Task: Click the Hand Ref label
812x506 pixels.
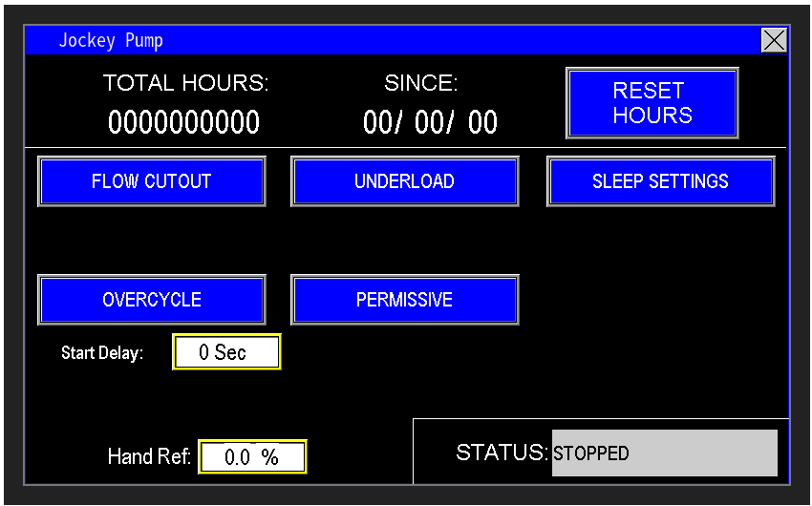Action: [149, 457]
